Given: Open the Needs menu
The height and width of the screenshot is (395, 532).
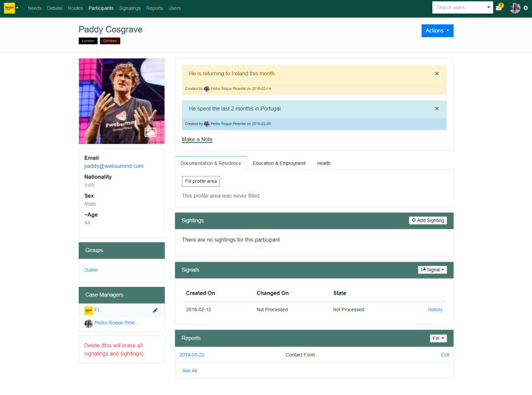Looking at the screenshot, I should [34, 8].
